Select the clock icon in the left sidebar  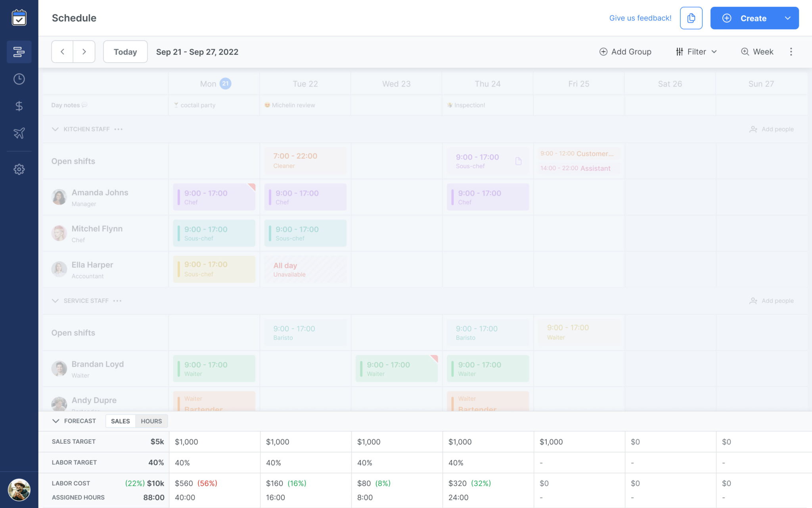click(x=19, y=79)
